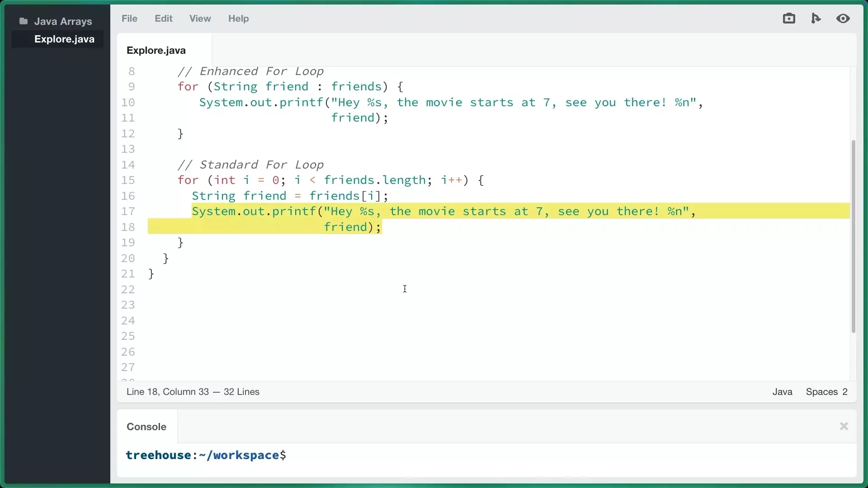Click friend); on line 11
Screen dimensions: 868x488
[x=360, y=118]
